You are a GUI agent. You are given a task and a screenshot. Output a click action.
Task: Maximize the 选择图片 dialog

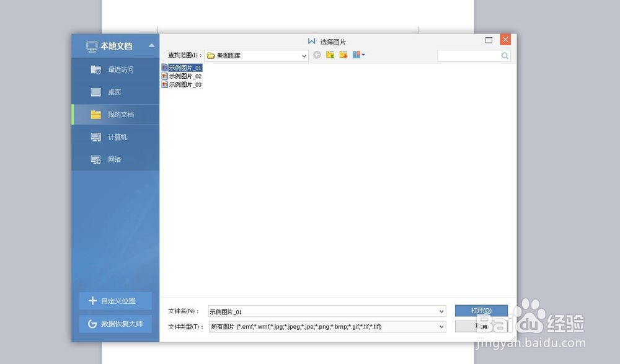[489, 40]
